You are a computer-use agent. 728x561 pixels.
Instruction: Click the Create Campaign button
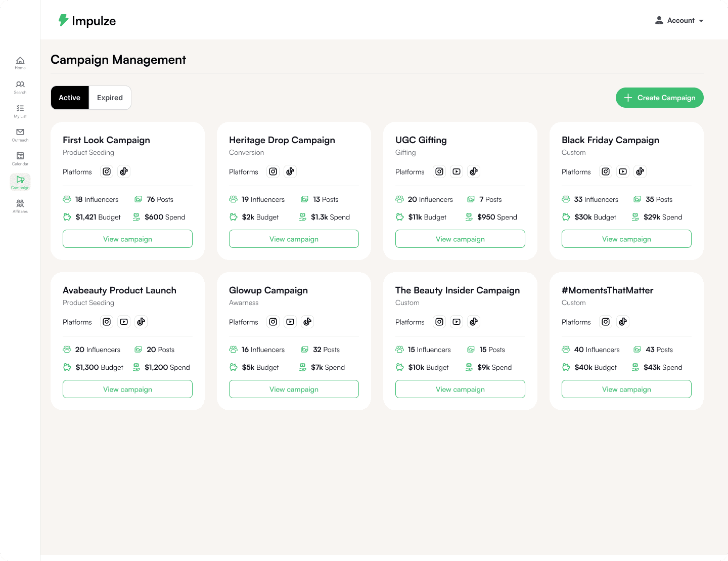point(660,98)
